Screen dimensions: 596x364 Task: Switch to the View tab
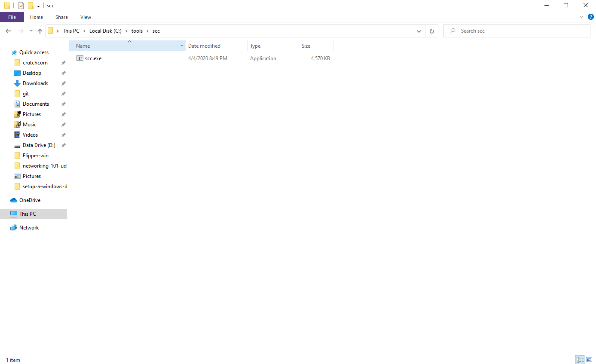[x=85, y=17]
